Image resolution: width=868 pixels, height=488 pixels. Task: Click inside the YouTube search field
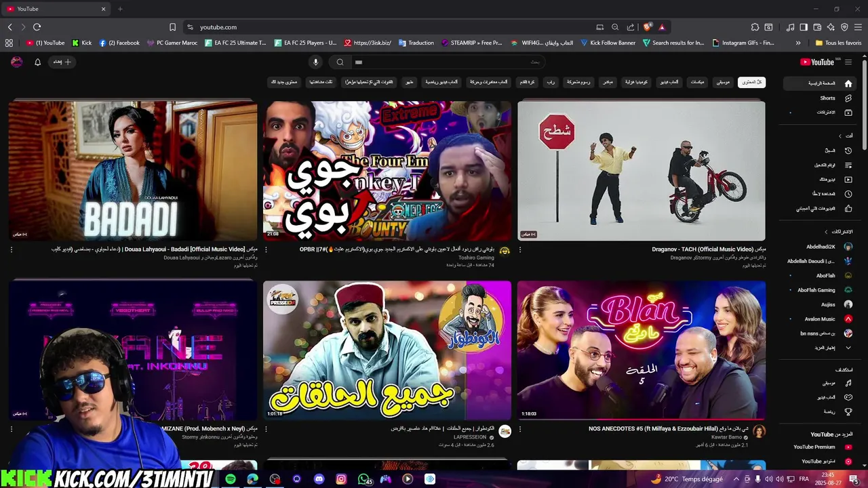[448, 62]
